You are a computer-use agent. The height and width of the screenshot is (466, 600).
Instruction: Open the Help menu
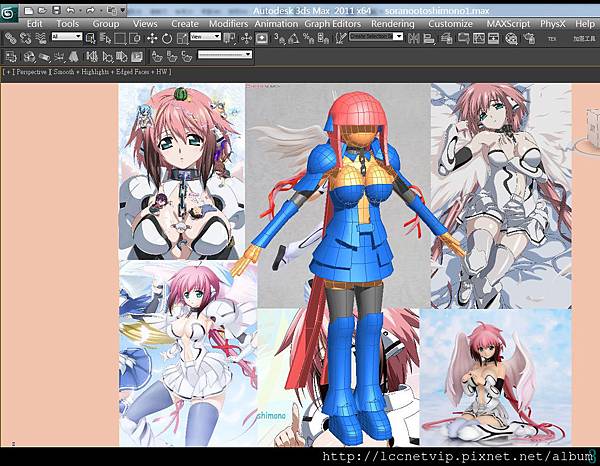[x=585, y=24]
